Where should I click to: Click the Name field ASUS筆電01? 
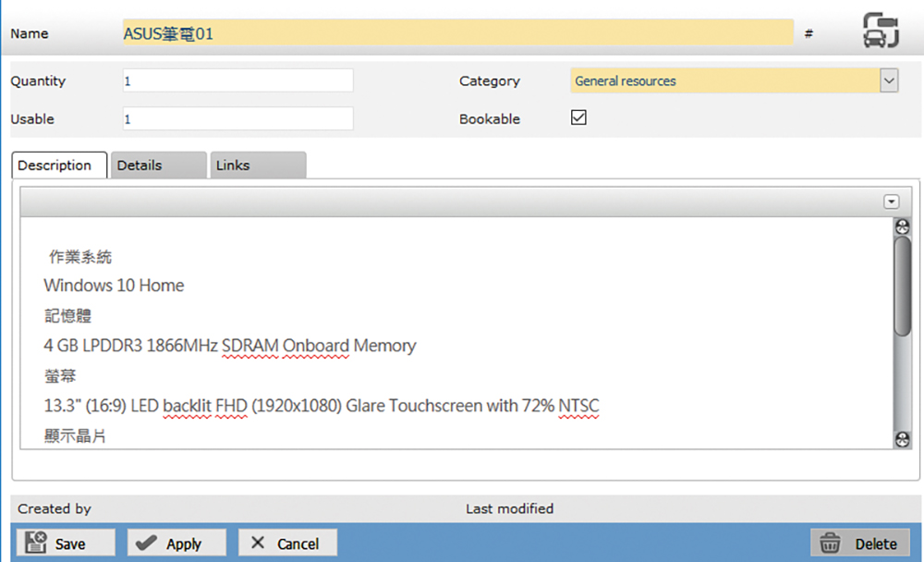pos(458,33)
